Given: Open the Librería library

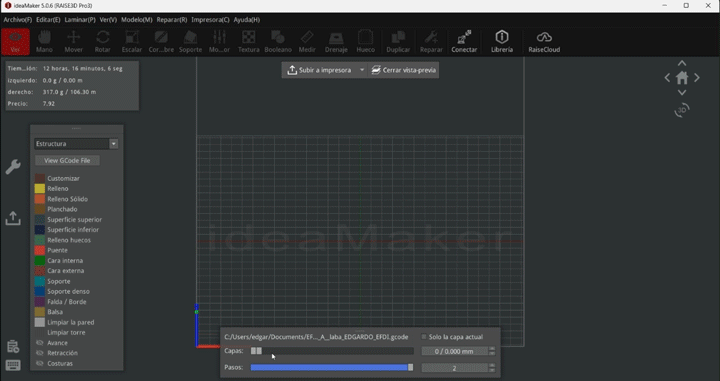Looking at the screenshot, I should point(502,42).
